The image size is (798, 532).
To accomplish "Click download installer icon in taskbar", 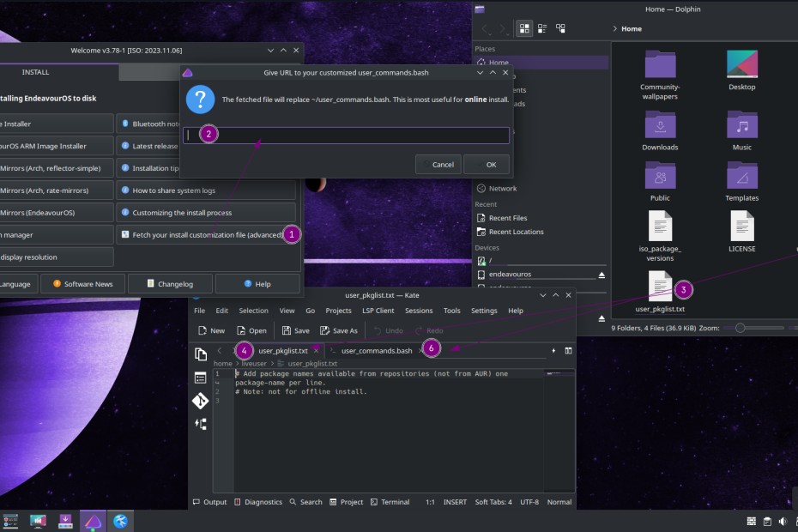I will 65,521.
